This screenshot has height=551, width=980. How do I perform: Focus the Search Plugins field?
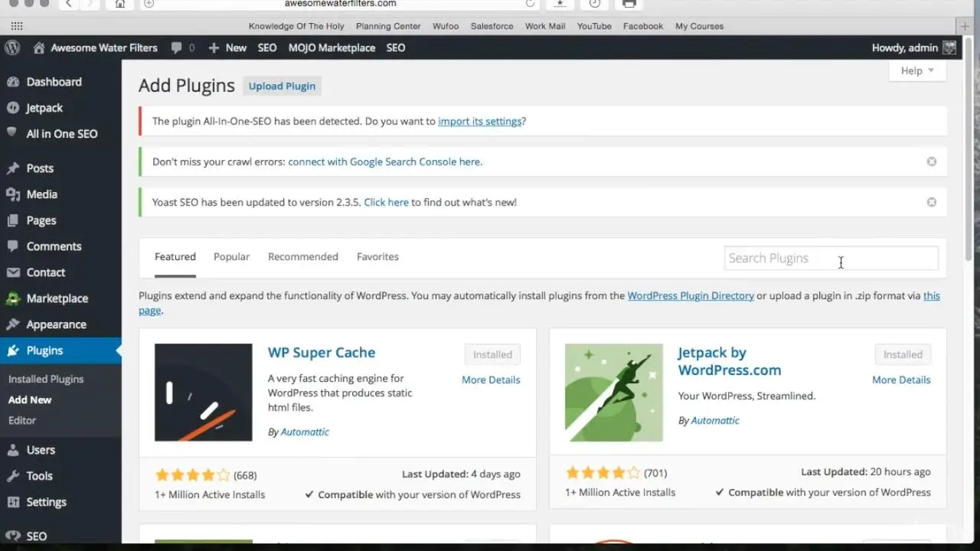click(831, 258)
